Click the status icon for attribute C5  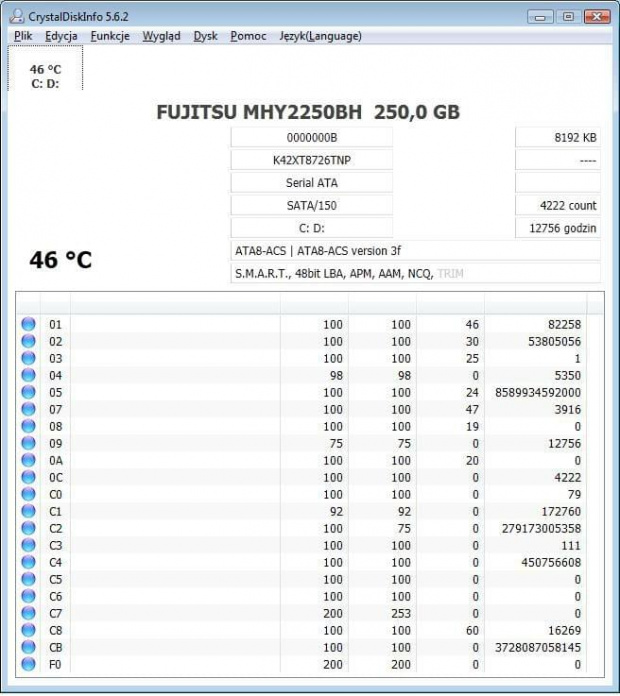(28, 579)
